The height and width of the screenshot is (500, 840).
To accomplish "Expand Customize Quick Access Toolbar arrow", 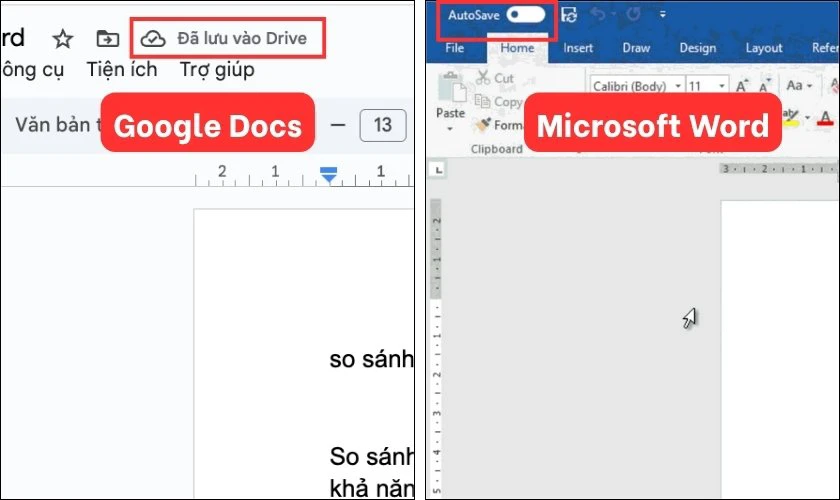I will (663, 14).
